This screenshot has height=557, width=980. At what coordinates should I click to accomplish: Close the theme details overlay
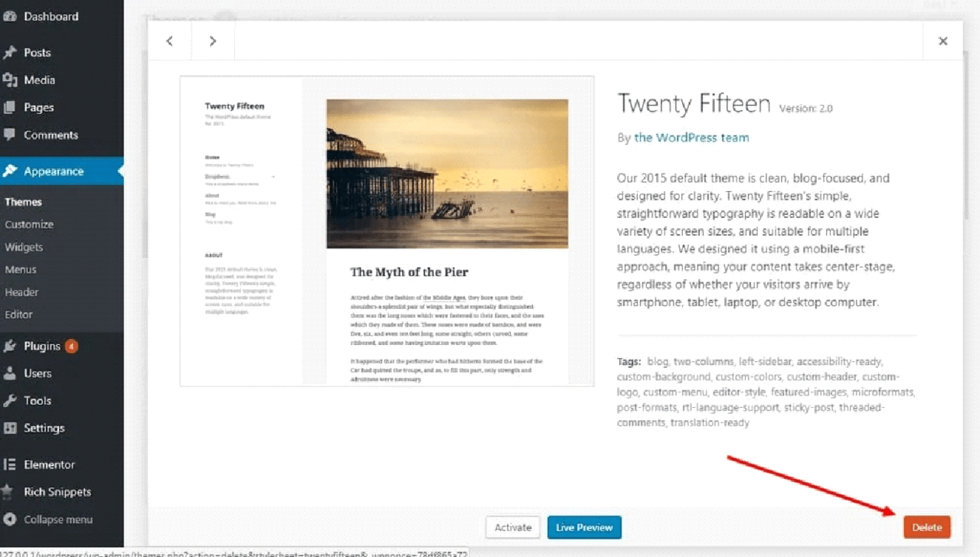[x=943, y=41]
